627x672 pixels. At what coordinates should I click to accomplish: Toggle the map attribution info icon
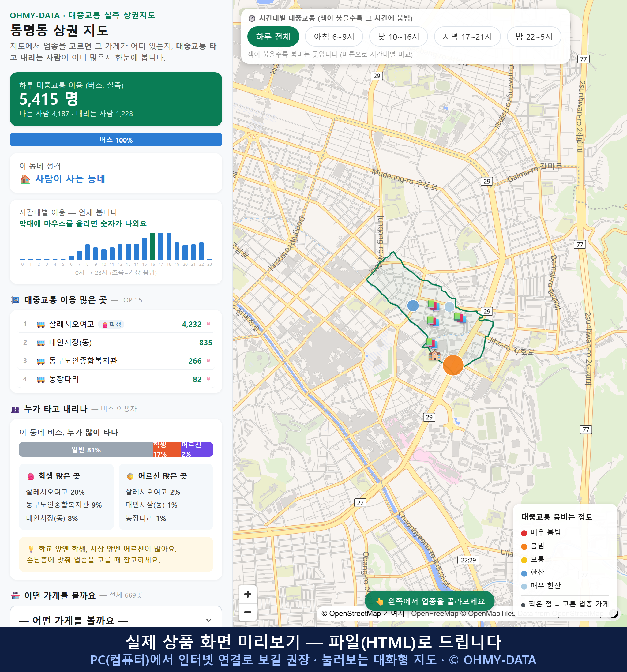(614, 613)
